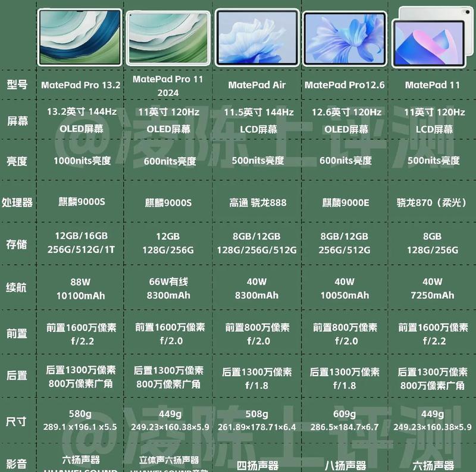Click the 'MatePad 11' model name

pos(433,85)
